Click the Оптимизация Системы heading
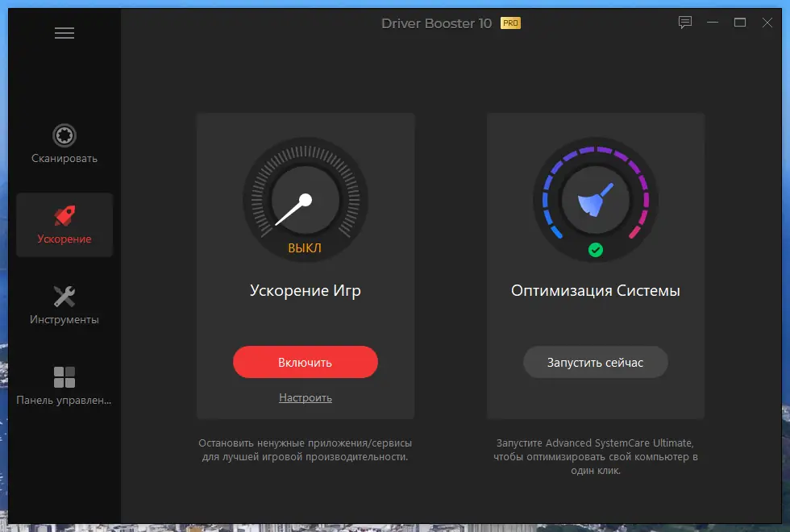The width and height of the screenshot is (790, 532). coord(596,291)
